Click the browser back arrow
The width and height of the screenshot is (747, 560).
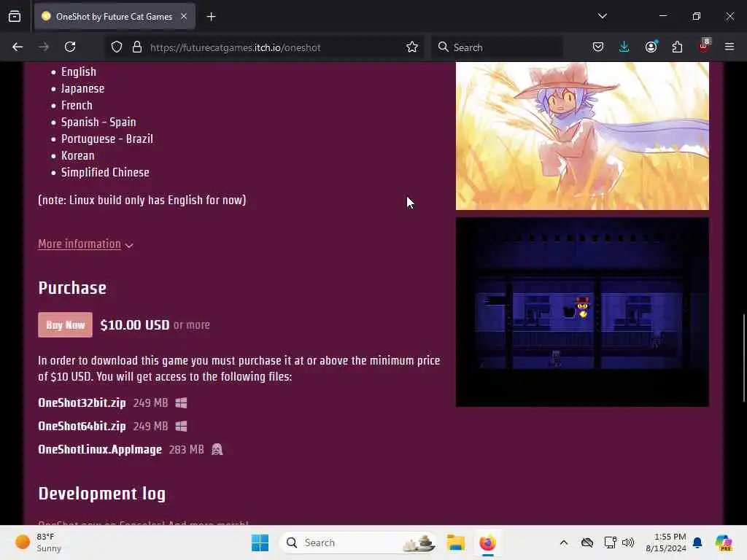(18, 47)
